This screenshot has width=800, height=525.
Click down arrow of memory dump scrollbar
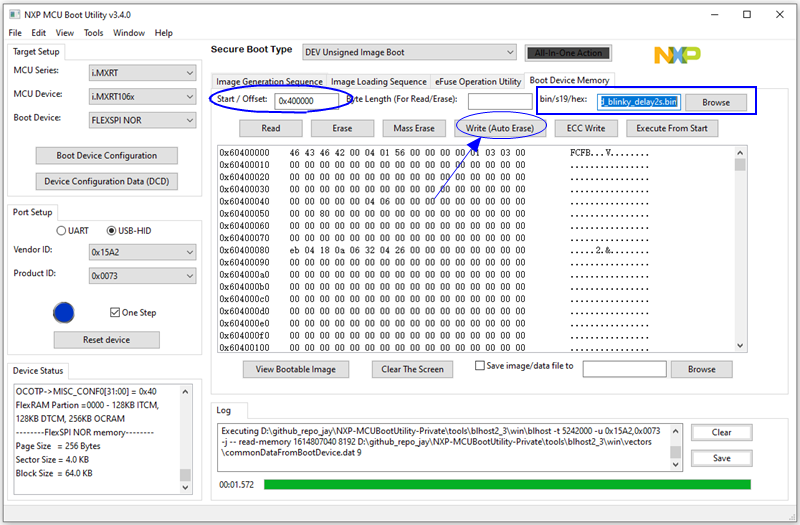point(740,345)
